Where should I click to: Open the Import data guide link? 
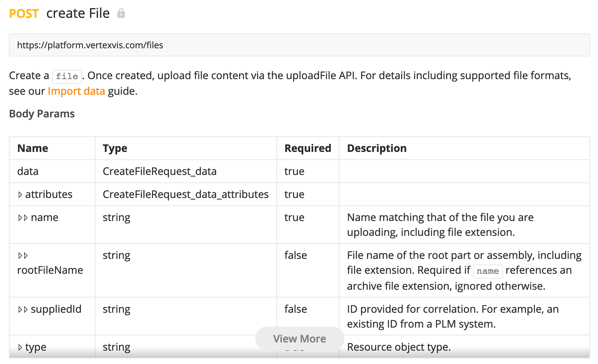(x=76, y=91)
